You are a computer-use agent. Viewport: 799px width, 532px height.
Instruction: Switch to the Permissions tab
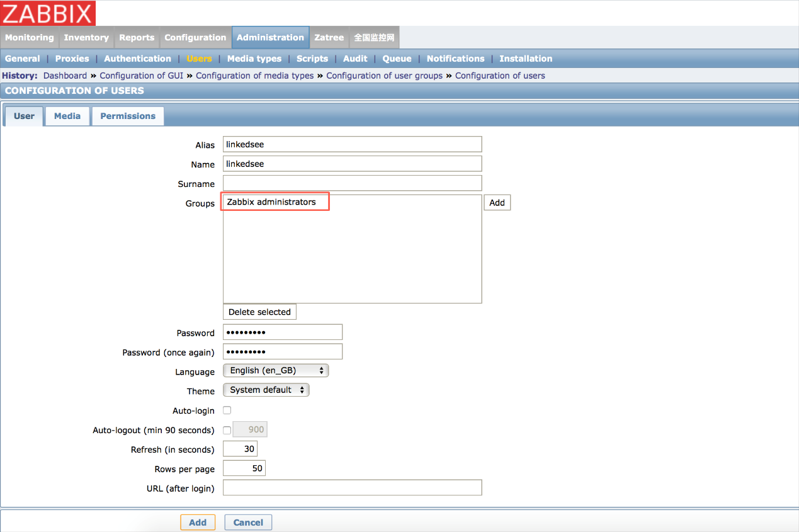pos(128,116)
